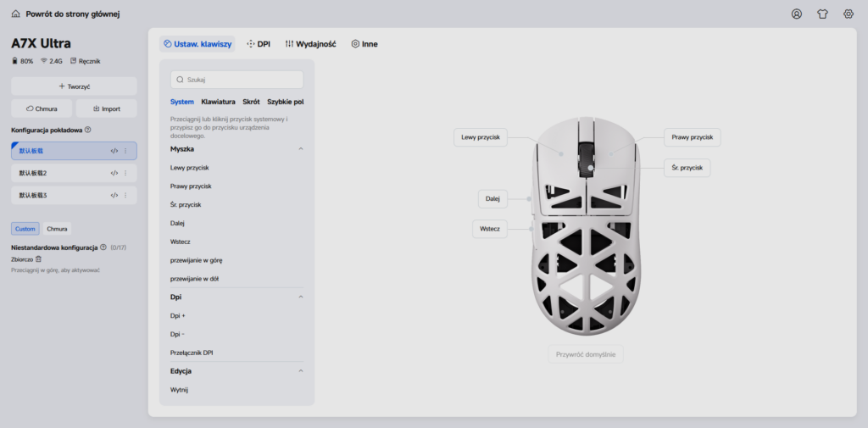Click the user account icon
The height and width of the screenshot is (428, 868).
797,14
